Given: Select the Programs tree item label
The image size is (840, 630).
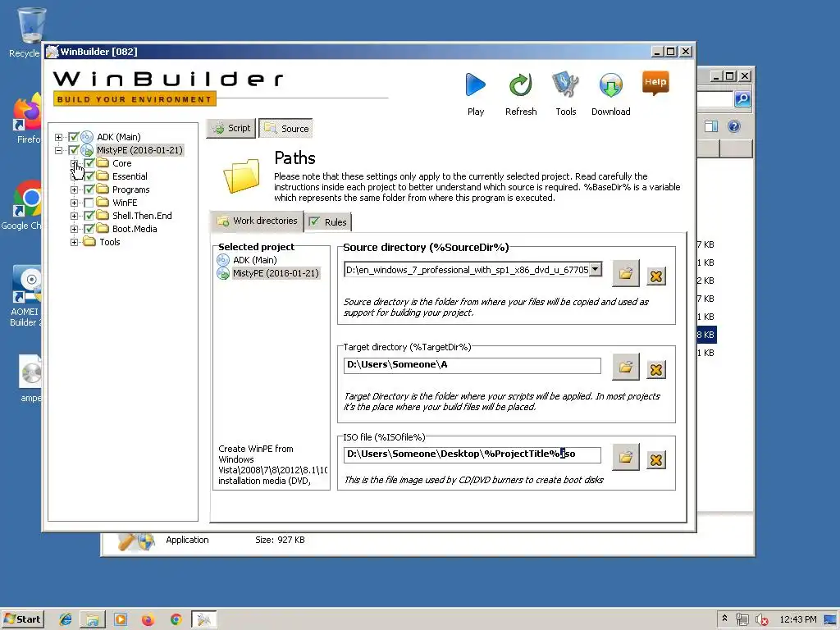Looking at the screenshot, I should (x=130, y=189).
